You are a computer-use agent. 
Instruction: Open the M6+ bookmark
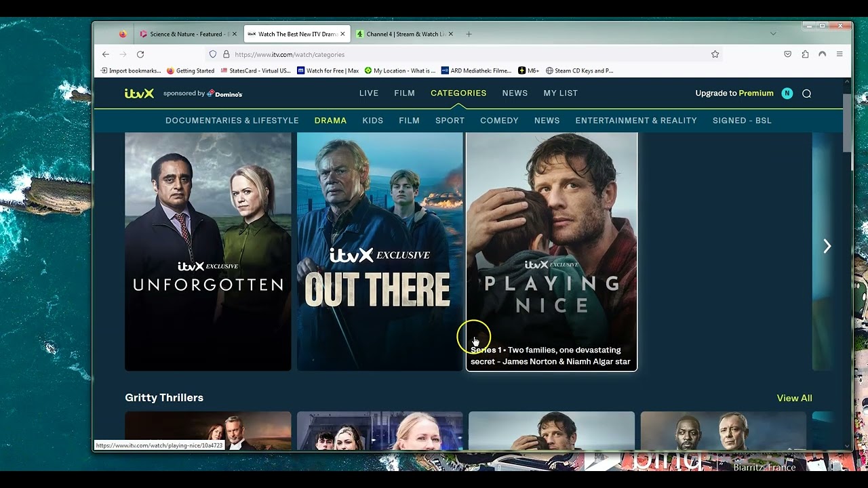[528, 70]
